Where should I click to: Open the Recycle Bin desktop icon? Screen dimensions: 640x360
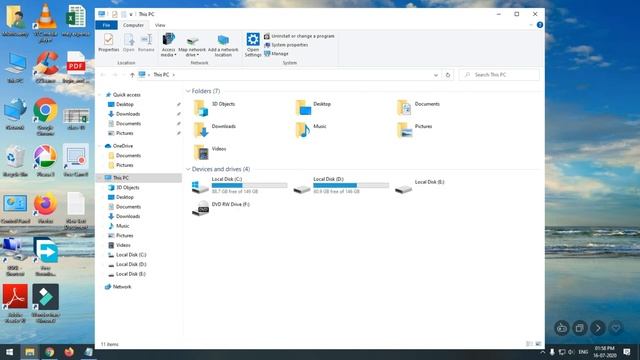coord(15,162)
